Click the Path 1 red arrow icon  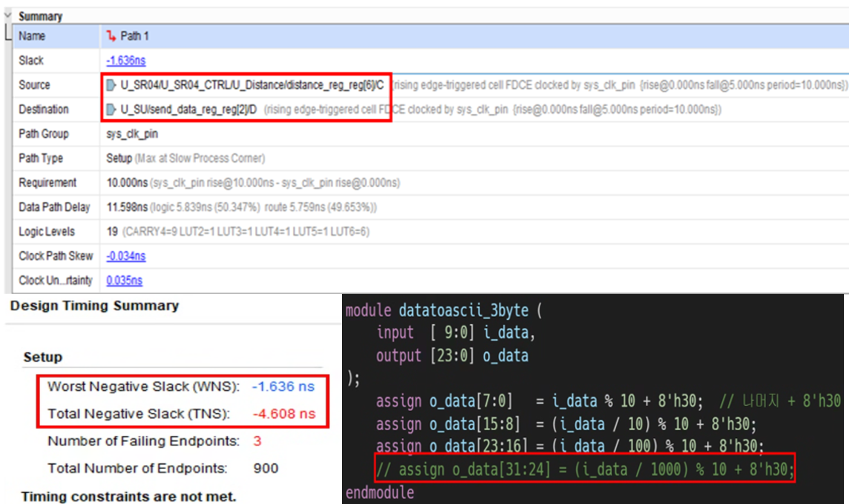tap(111, 36)
